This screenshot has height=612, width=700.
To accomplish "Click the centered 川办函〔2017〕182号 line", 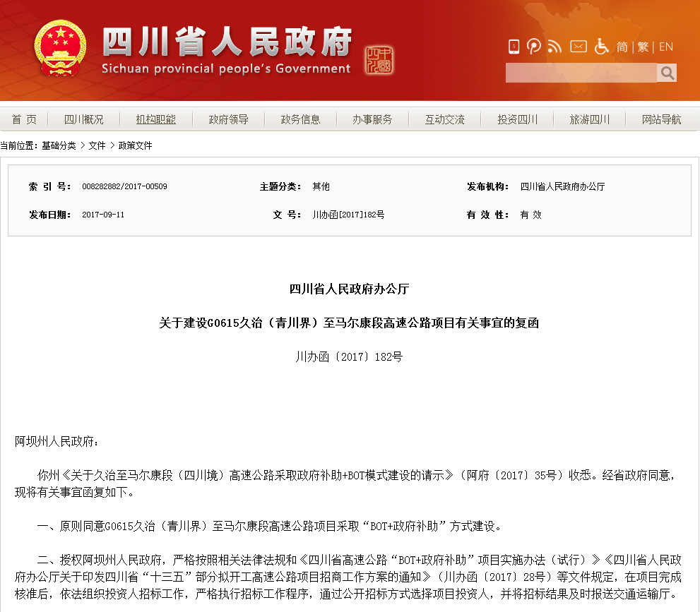I will [x=349, y=357].
